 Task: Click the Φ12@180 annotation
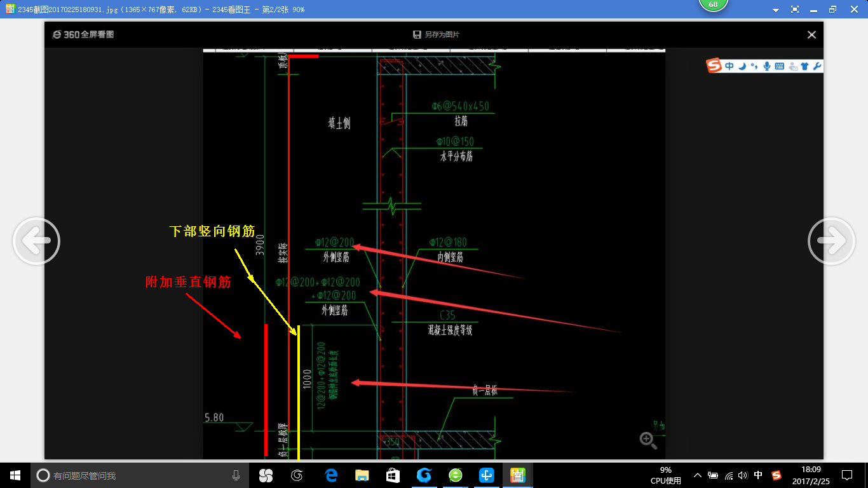tap(448, 242)
